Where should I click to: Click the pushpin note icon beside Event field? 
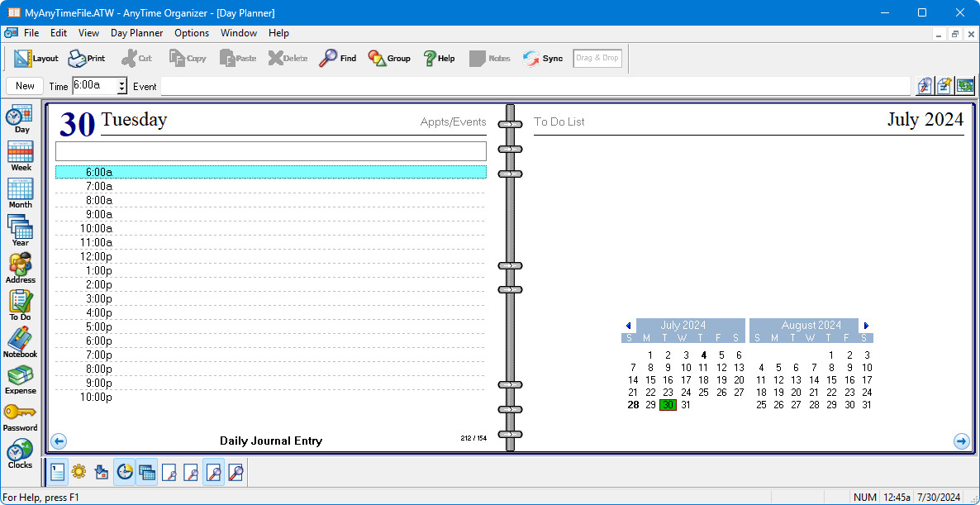[x=944, y=86]
